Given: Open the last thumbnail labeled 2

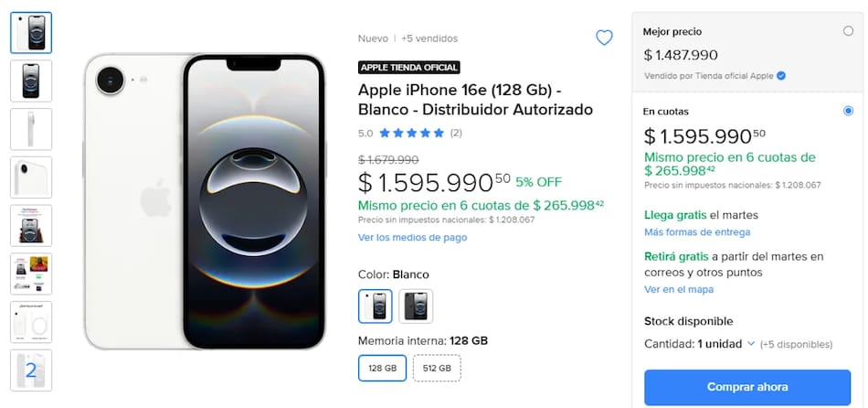Looking at the screenshot, I should [x=31, y=370].
